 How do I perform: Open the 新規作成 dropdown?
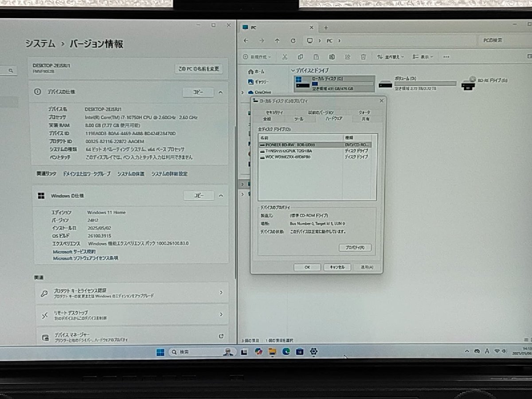coord(257,57)
